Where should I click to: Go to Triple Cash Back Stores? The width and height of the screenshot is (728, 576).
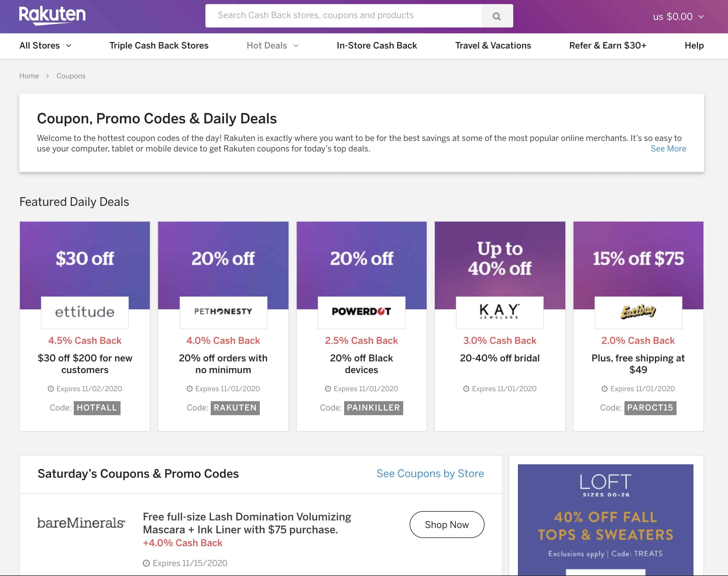click(159, 46)
